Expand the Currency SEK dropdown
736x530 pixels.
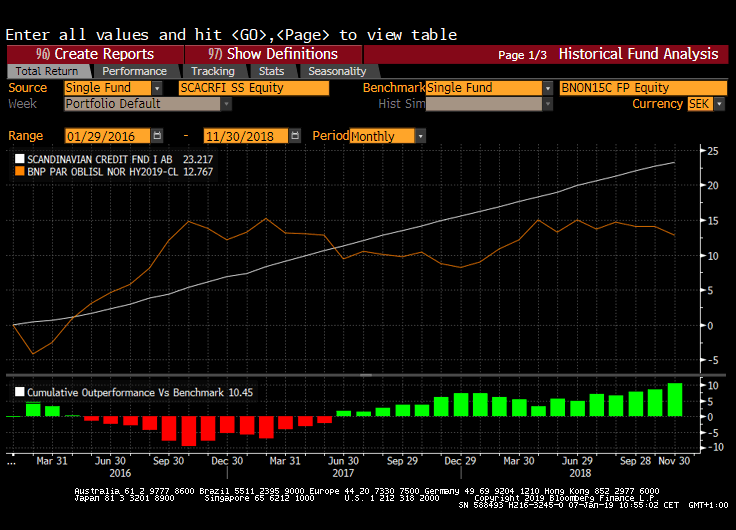[x=719, y=104]
